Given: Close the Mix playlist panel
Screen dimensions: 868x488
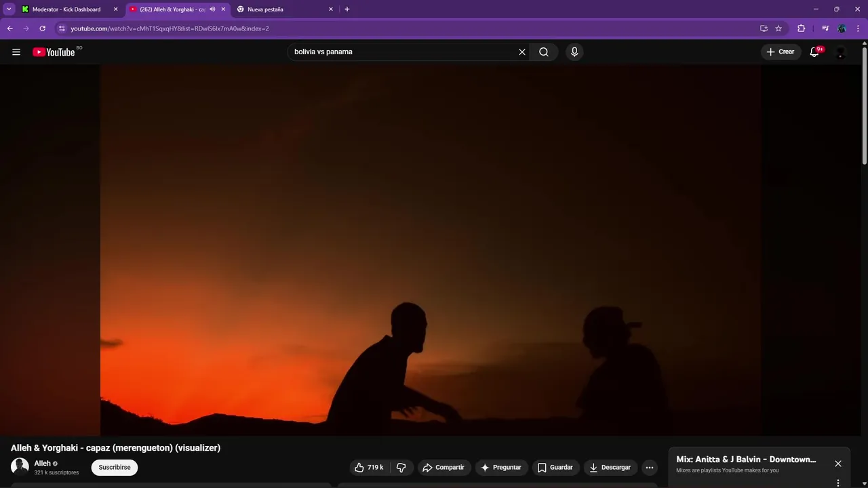Looking at the screenshot, I should point(838,464).
